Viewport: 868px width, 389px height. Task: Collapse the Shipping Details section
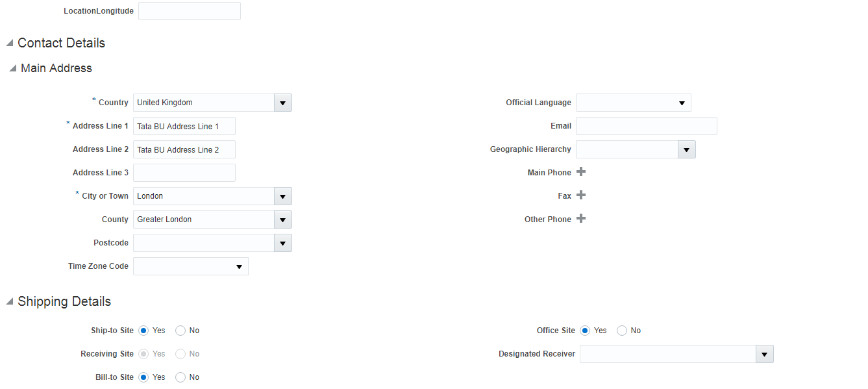(9, 302)
